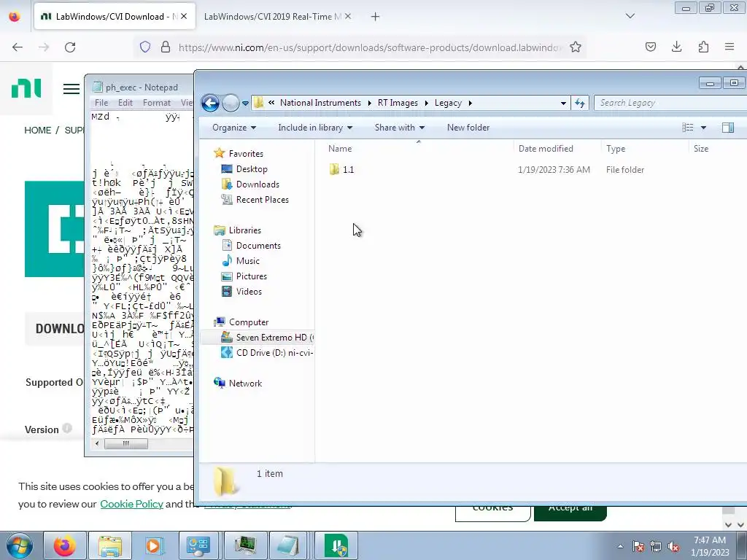Expand the arrow after RT Images in breadcrumb
Viewport: 747px width, 560px height.
(426, 103)
